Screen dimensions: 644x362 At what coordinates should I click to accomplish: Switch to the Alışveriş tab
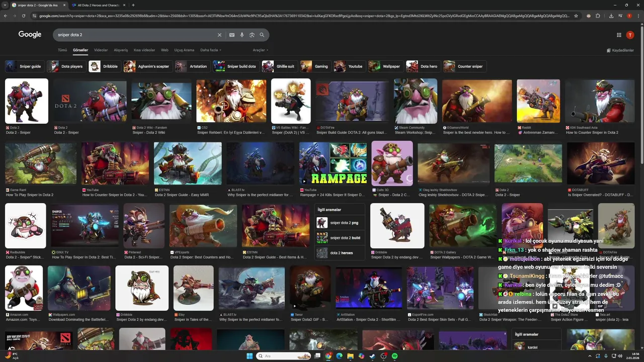tap(121, 50)
